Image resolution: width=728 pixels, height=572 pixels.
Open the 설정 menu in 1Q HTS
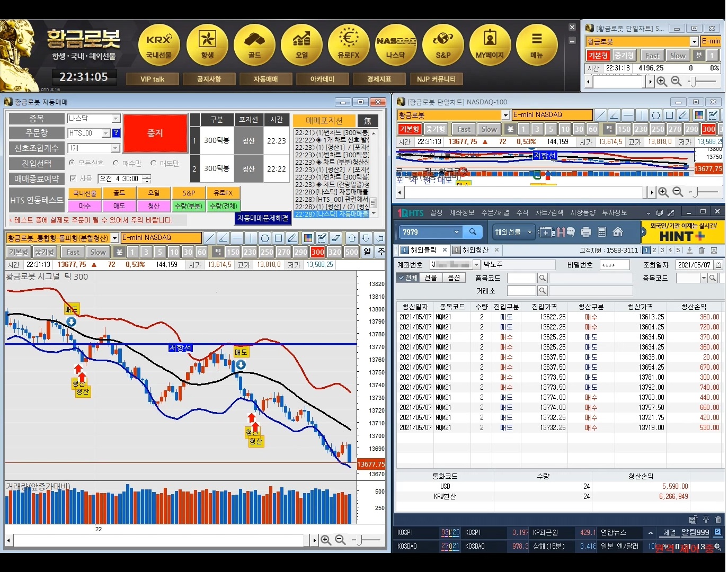pos(437,212)
